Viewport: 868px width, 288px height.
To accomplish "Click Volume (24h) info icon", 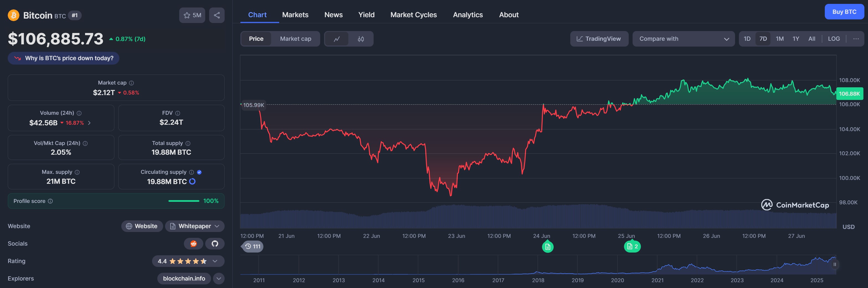I will (79, 113).
